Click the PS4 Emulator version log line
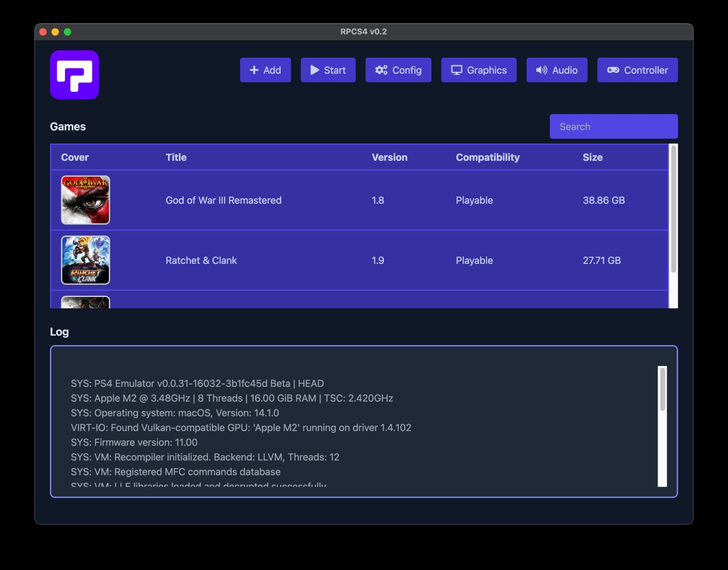The width and height of the screenshot is (728, 570). click(x=197, y=383)
